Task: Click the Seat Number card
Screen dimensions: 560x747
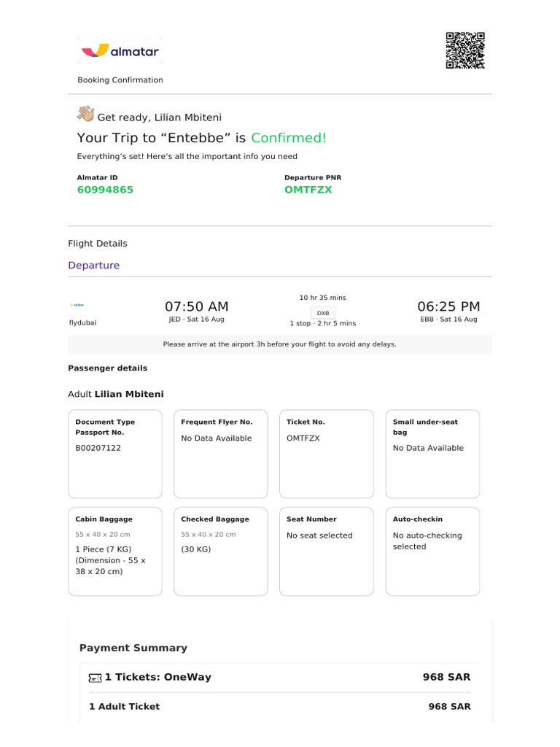Action: pyautogui.click(x=327, y=551)
